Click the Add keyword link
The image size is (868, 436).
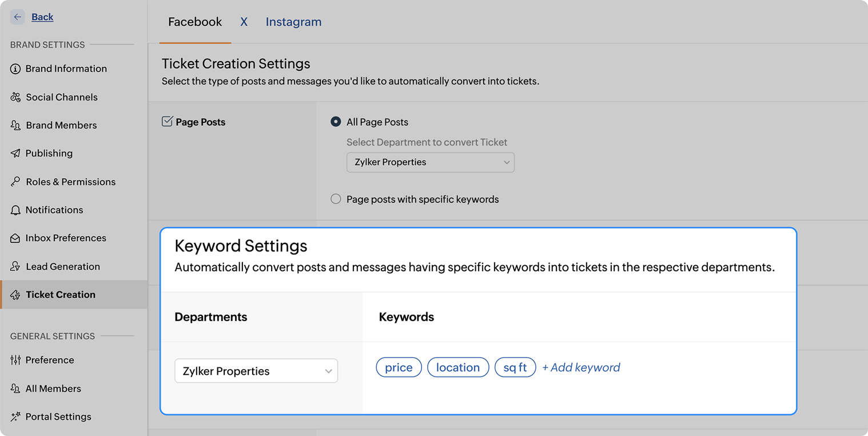(x=581, y=367)
